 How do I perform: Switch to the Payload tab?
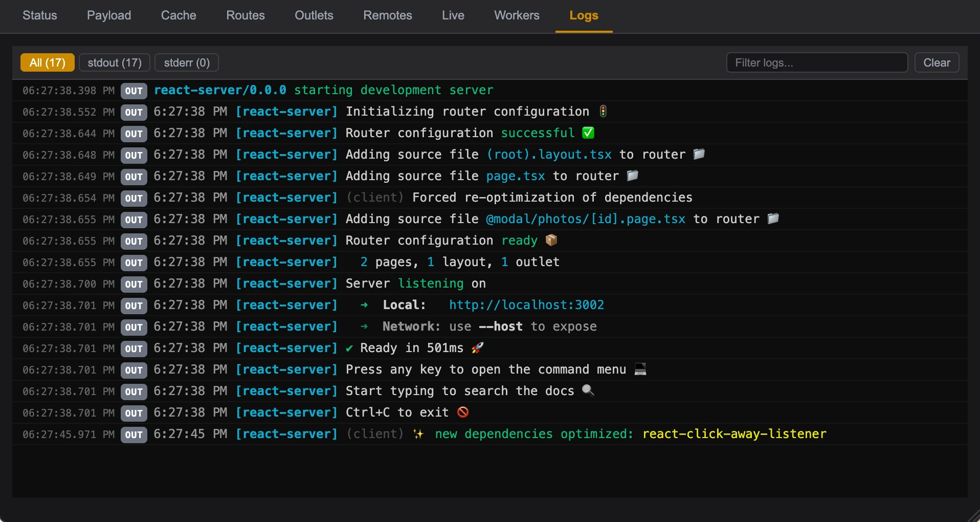pyautogui.click(x=109, y=15)
